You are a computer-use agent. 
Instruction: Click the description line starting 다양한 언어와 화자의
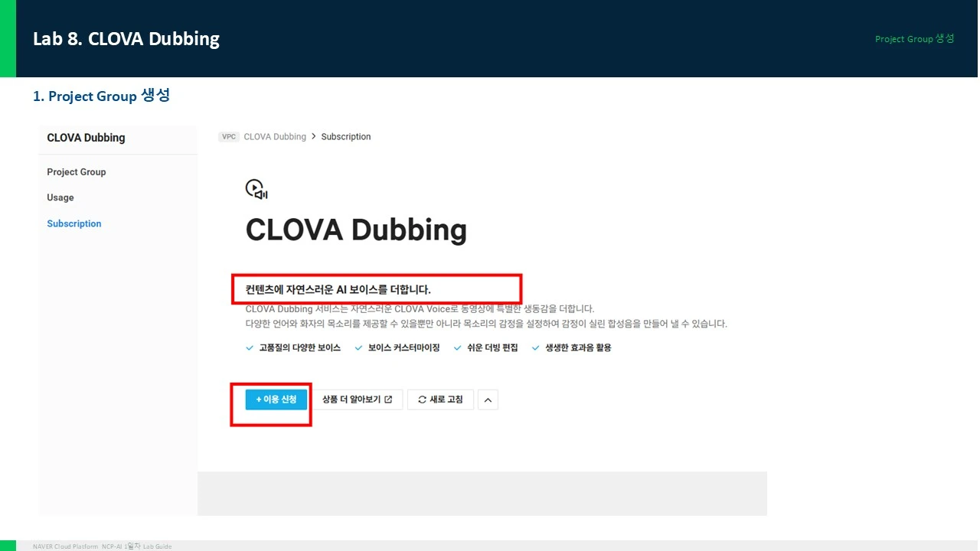pos(486,324)
